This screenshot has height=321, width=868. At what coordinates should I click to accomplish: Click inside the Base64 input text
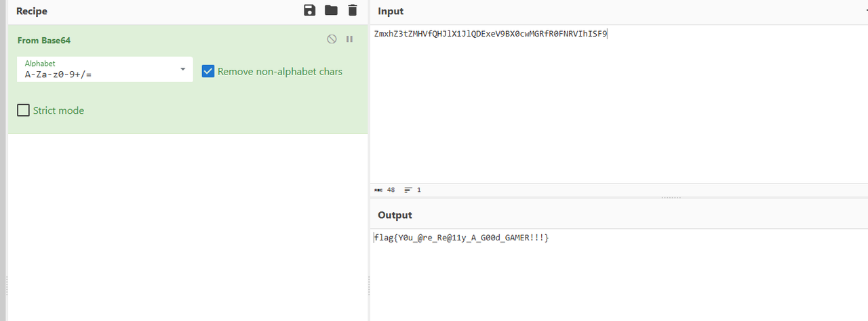490,33
